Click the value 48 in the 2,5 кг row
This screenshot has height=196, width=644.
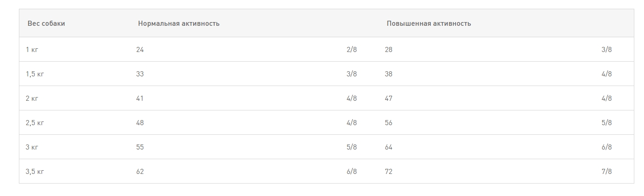(140, 123)
